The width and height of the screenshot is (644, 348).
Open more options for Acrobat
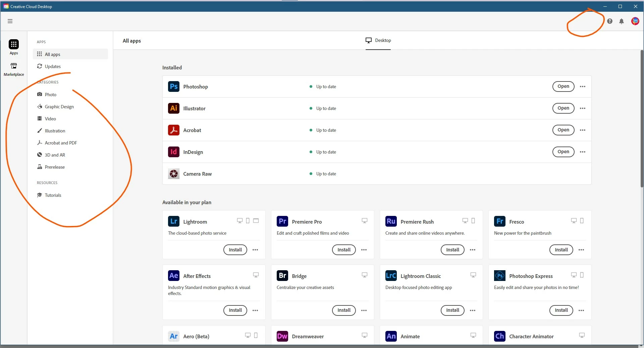pos(583,130)
